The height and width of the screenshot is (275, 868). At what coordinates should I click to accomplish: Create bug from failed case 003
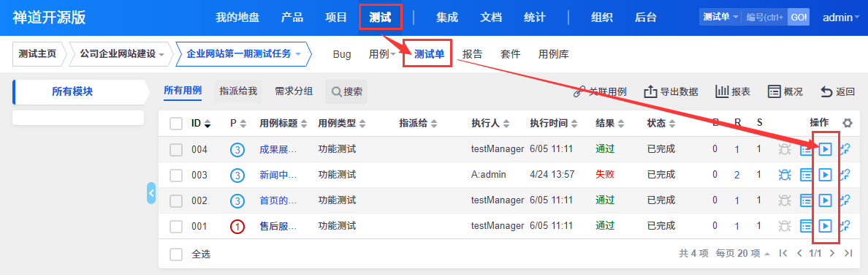[x=784, y=175]
